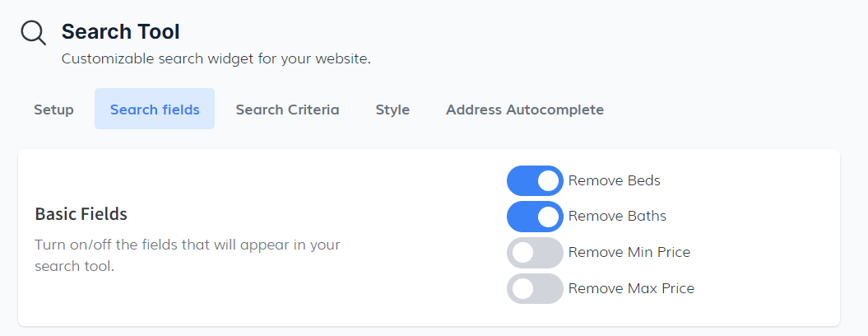Click the magnifying glass search icon
Screen dimensions: 868x336
click(x=34, y=33)
